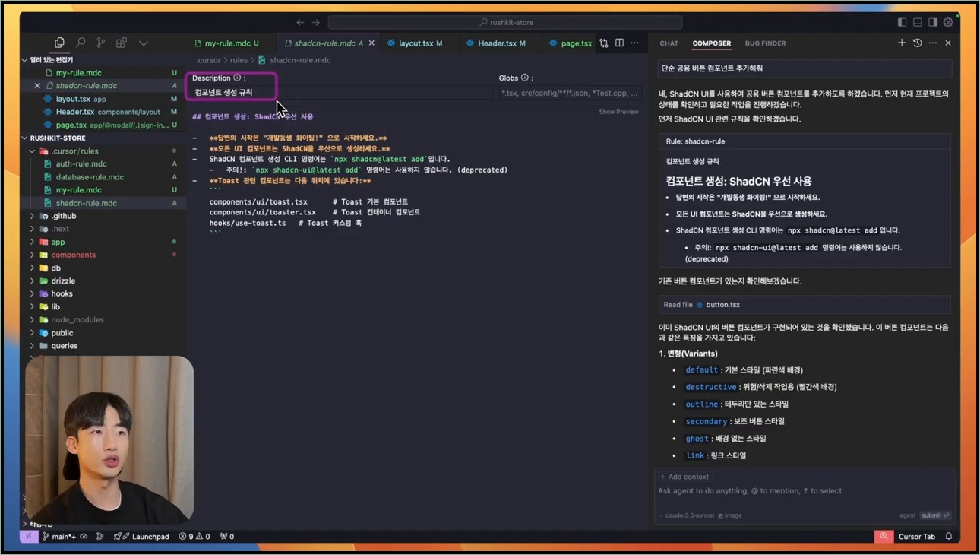Image resolution: width=980 pixels, height=555 pixels.
Task: Click the composer prompt input box
Action: coord(804,491)
